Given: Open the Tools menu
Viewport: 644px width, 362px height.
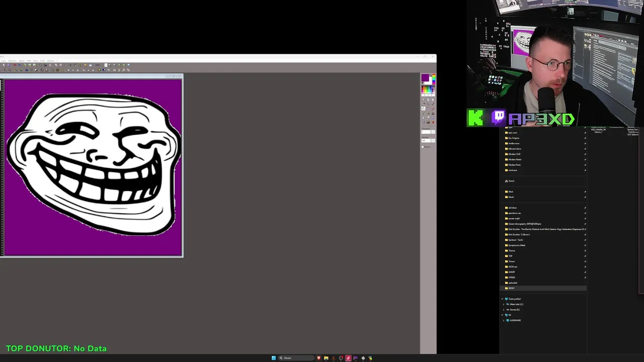Looking at the screenshot, I should [x=42, y=61].
